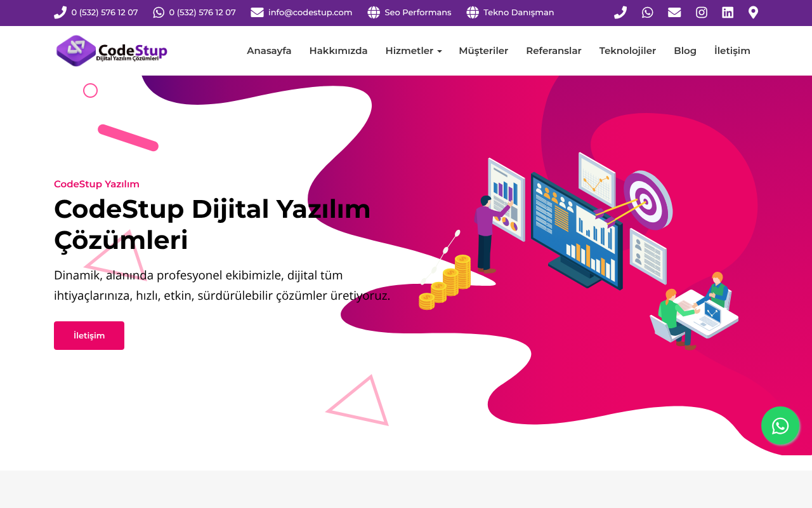Click the isometric analytics dashboard illustration
Viewport: 812px width, 508px height.
click(x=579, y=251)
